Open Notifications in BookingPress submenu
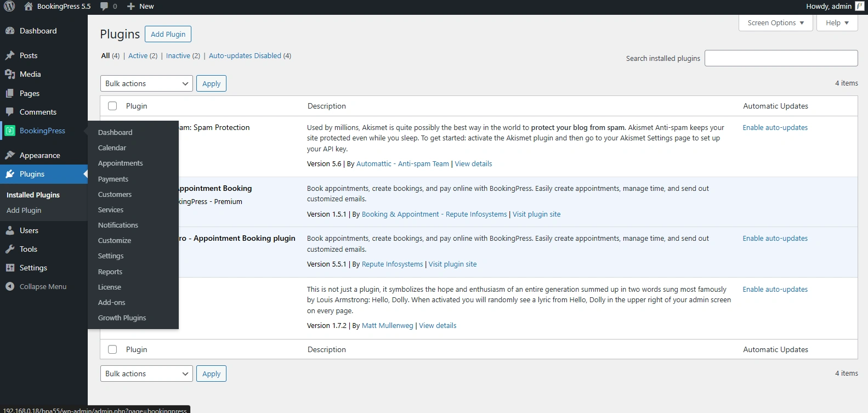The image size is (868, 413). pos(118,225)
